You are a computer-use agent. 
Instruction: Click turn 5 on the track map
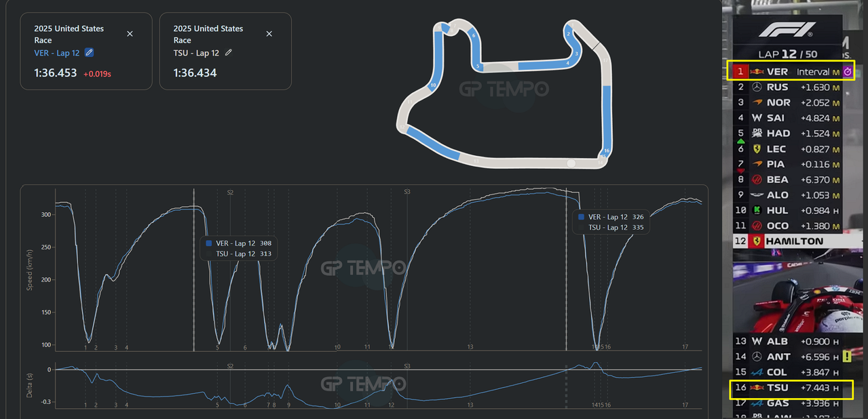[x=478, y=66]
